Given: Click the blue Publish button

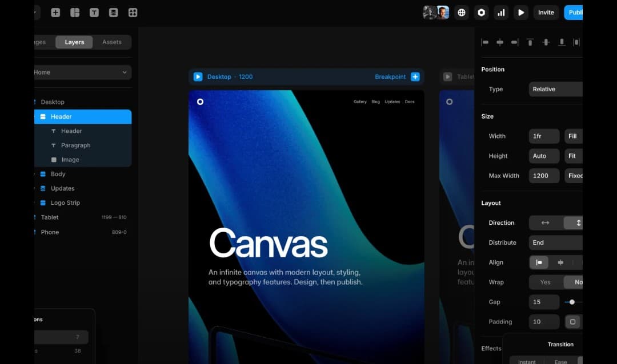Looking at the screenshot, I should tap(574, 13).
